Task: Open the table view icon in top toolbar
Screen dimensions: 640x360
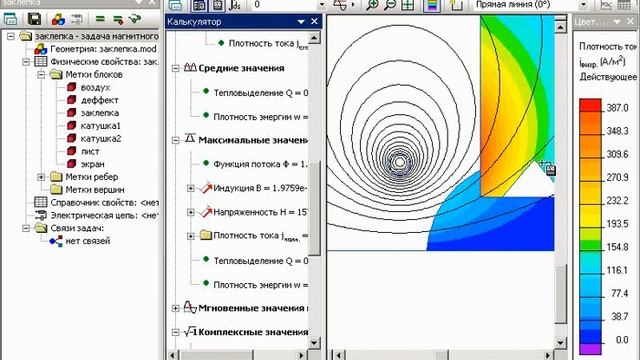Action: pos(624,5)
